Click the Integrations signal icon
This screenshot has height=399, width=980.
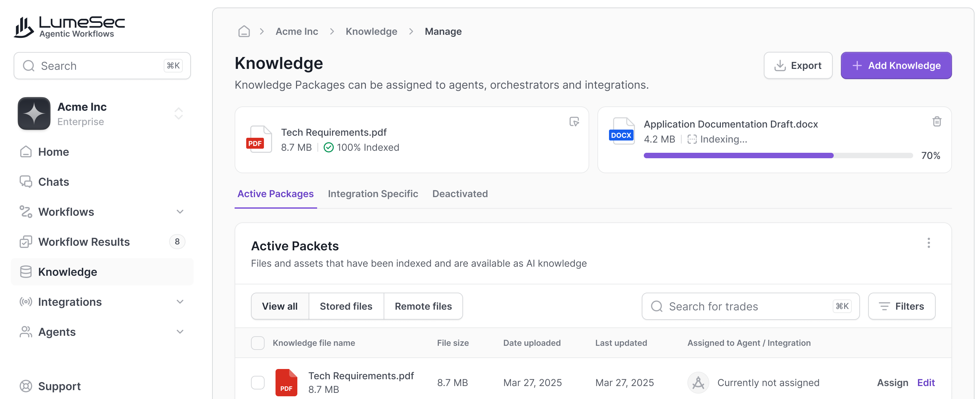[26, 301]
